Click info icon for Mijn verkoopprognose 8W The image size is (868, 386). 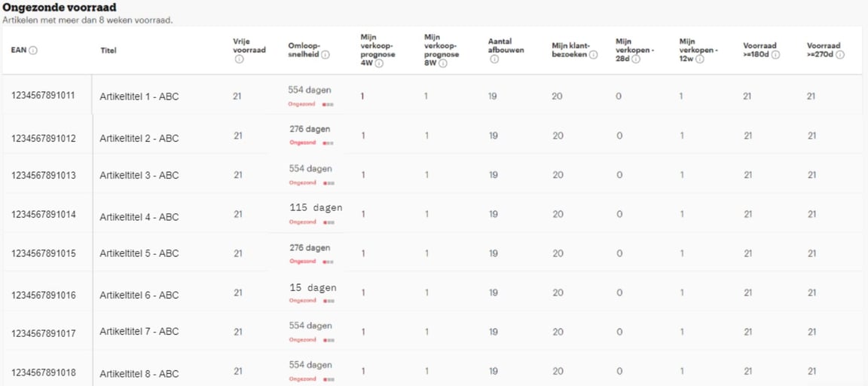[443, 64]
